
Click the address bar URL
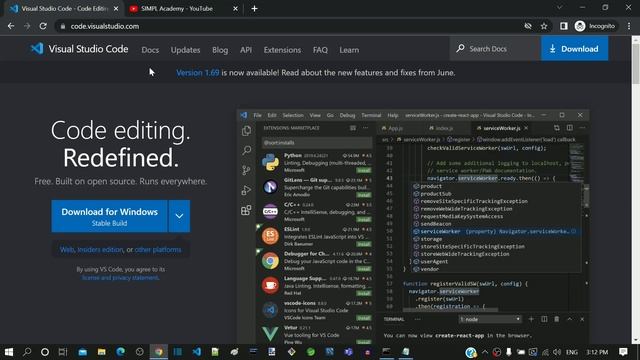click(x=105, y=26)
